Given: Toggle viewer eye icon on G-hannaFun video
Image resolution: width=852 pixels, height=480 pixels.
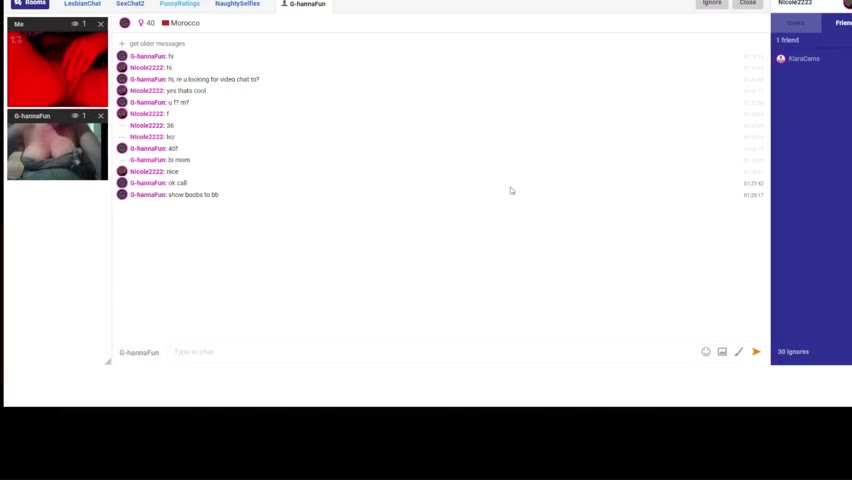Looking at the screenshot, I should 75,116.
